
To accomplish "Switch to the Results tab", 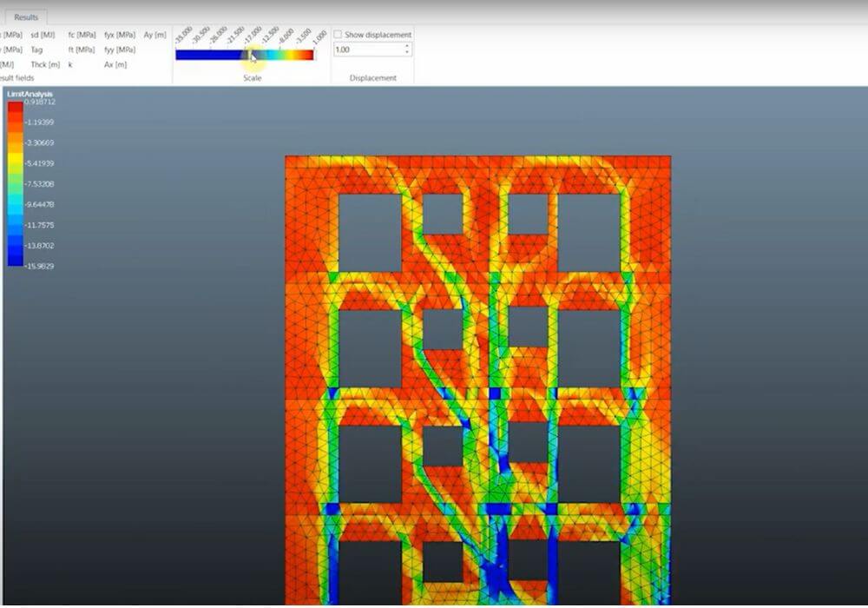I will [26, 17].
